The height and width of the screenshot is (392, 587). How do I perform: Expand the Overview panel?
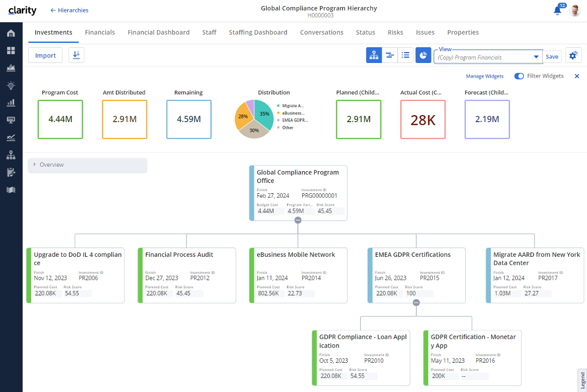pos(35,165)
